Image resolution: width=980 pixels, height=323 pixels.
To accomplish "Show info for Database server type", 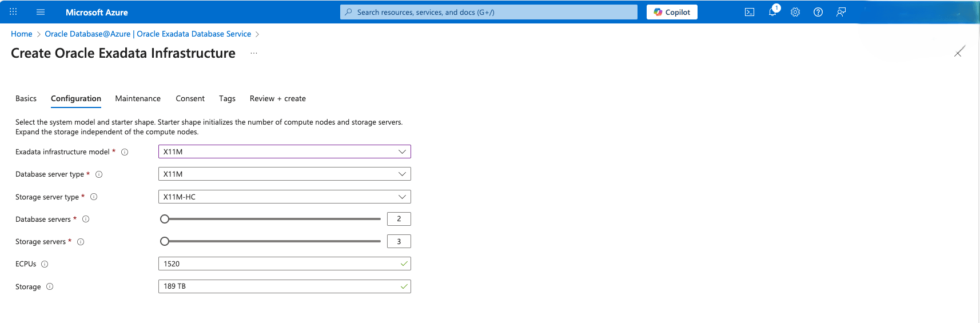I will point(99,174).
